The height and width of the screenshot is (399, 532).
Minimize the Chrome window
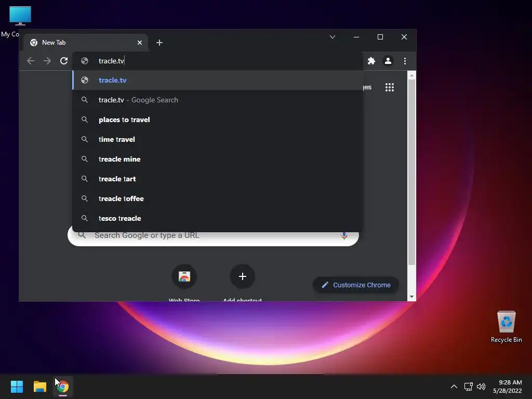pos(356,37)
